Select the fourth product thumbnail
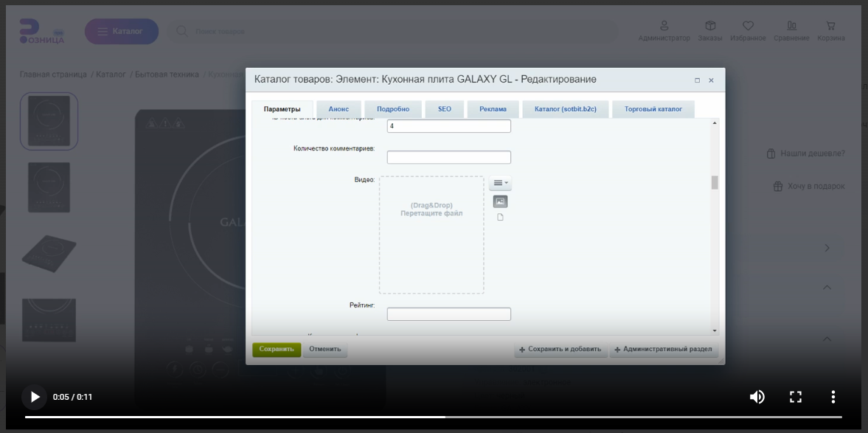The width and height of the screenshot is (868, 433). (x=49, y=320)
